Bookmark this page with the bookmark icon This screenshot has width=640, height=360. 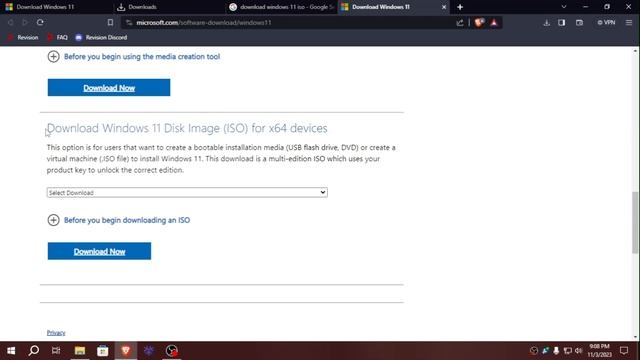click(110, 22)
